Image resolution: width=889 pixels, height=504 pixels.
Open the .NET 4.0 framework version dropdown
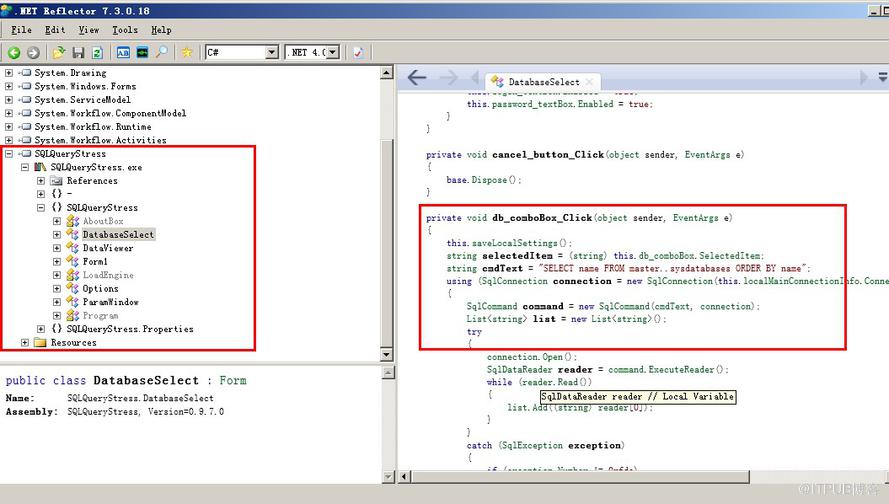pos(333,53)
